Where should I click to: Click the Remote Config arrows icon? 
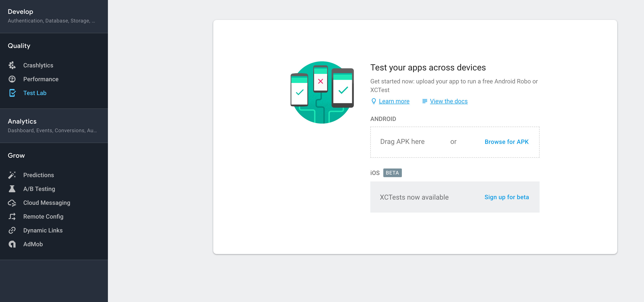coord(12,216)
